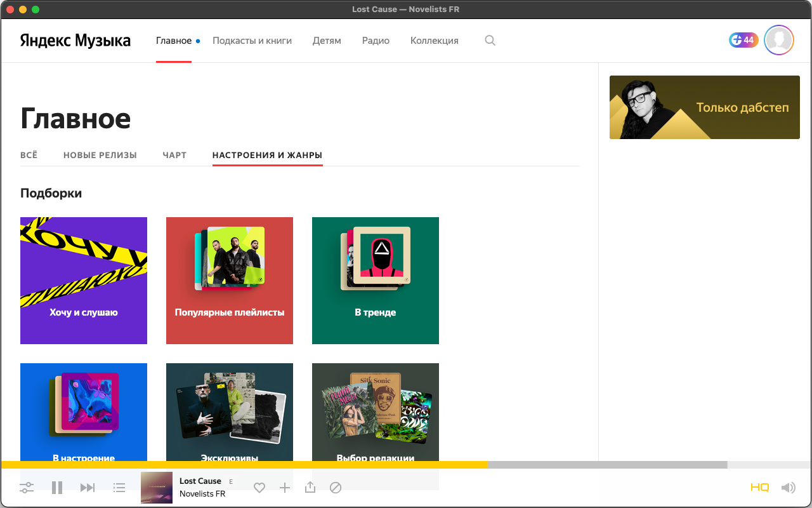812x508 pixels.
Task: Seek using the playback progress bar
Action: tap(406, 464)
